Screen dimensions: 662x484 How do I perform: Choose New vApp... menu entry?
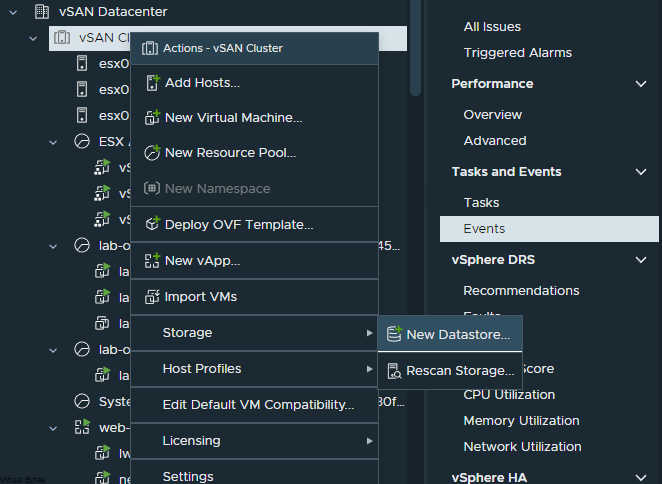(x=255, y=261)
